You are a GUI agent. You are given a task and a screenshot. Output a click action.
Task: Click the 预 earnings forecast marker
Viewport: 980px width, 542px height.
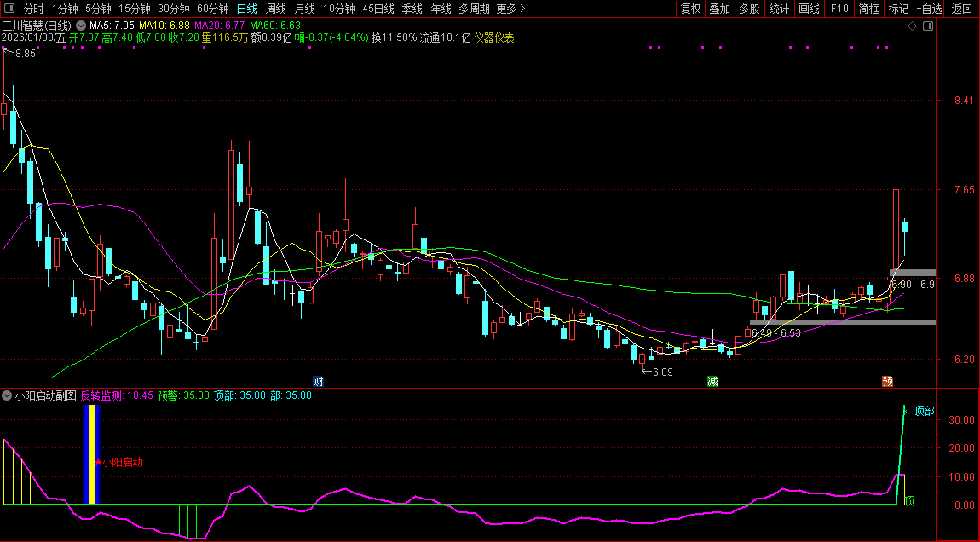(886, 381)
